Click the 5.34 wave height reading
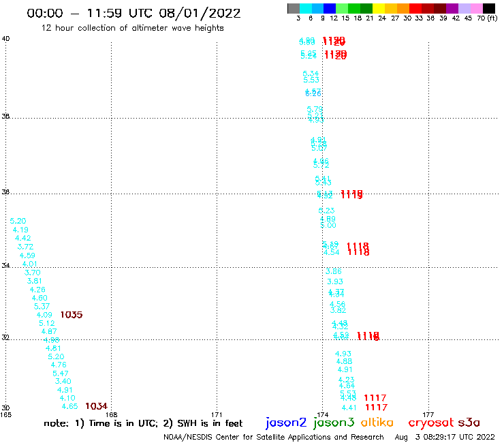 click(x=311, y=74)
